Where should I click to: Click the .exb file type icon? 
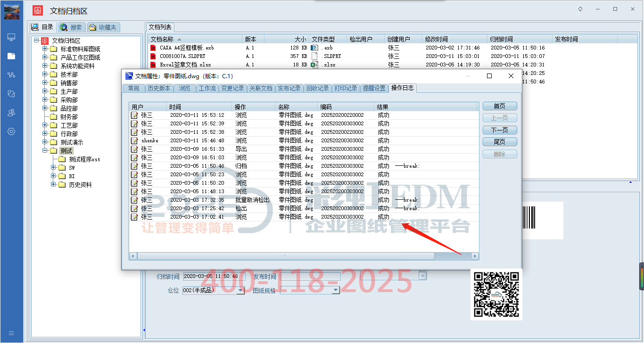click(315, 48)
